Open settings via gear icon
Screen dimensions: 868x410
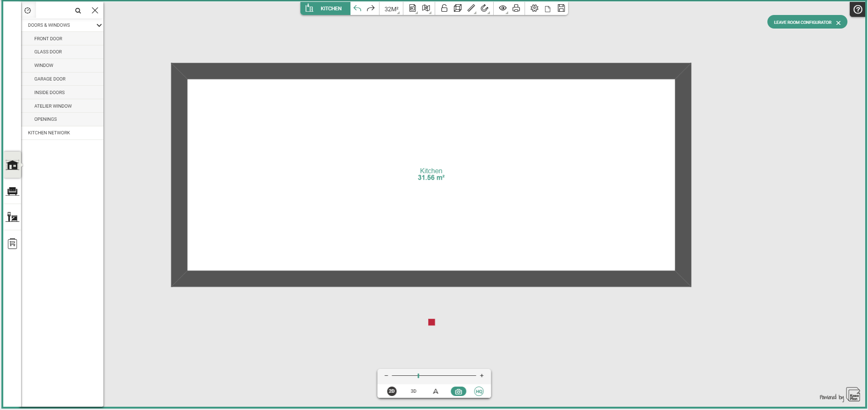click(x=534, y=8)
